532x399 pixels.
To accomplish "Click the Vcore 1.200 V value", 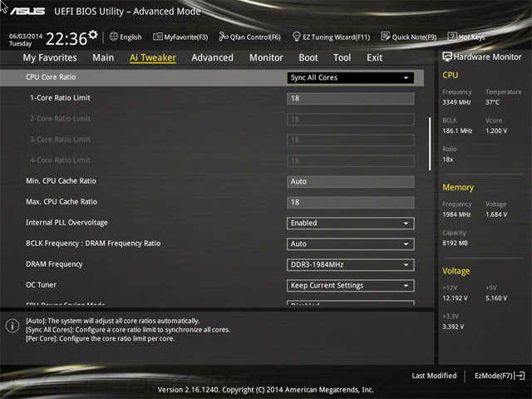I will [x=496, y=131].
